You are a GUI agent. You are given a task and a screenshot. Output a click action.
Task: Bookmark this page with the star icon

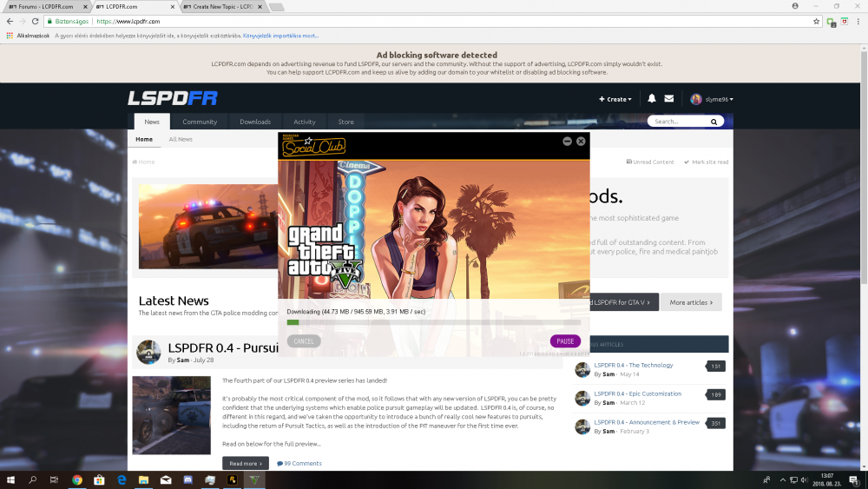coord(816,21)
